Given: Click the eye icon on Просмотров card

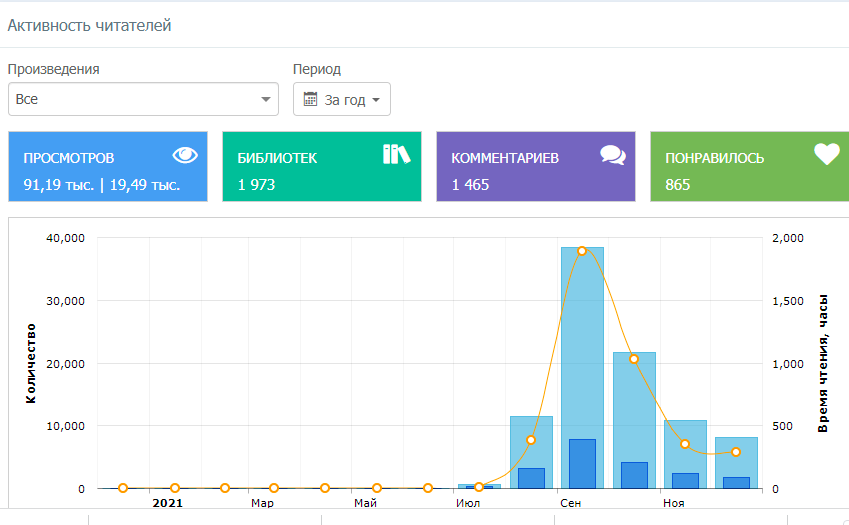Looking at the screenshot, I should (185, 154).
